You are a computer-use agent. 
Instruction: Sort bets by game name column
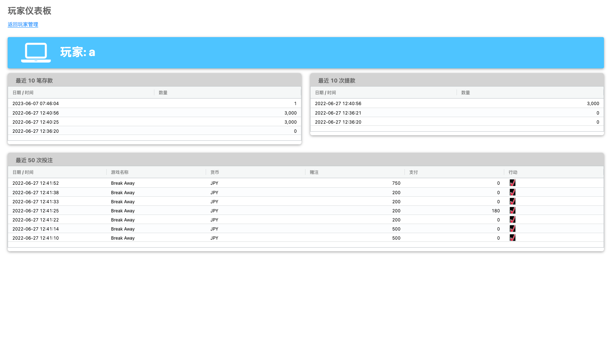(120, 172)
